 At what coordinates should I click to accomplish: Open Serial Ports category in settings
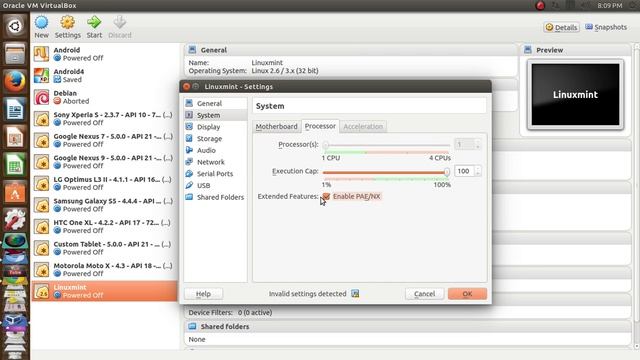point(215,174)
